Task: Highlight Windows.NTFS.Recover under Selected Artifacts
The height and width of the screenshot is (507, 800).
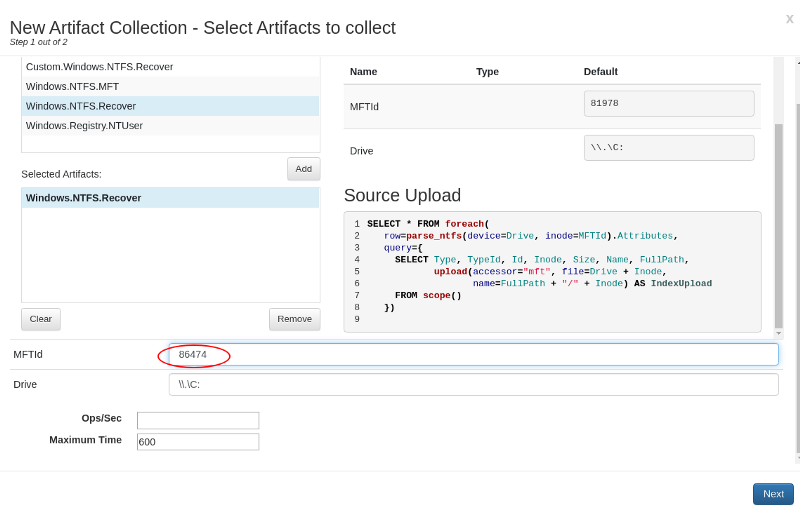Action: pyautogui.click(x=83, y=198)
